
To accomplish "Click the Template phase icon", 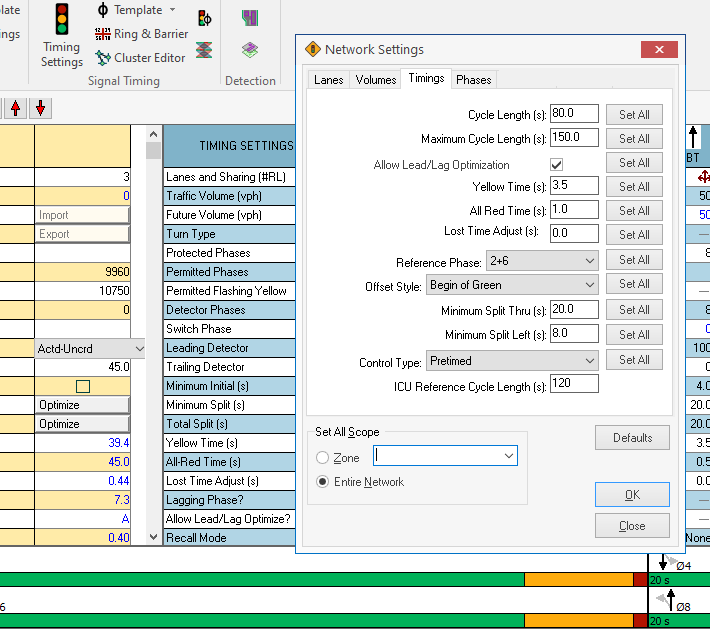I will (x=103, y=10).
